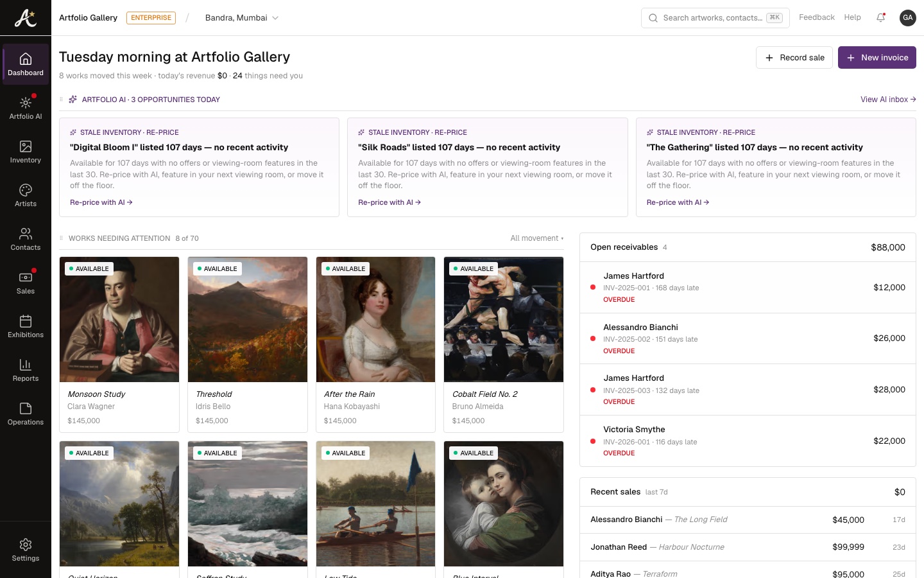The width and height of the screenshot is (924, 578).
Task: Click artist name Bruno Almeida
Action: (x=477, y=407)
